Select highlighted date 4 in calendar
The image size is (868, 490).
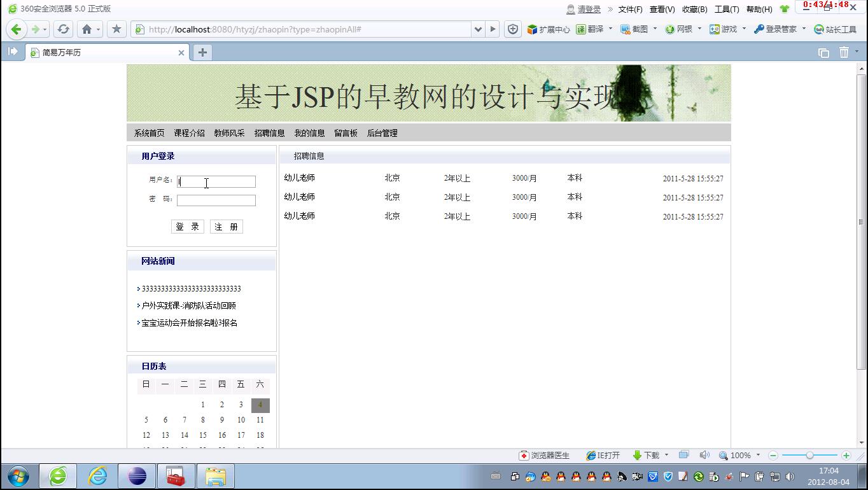(260, 405)
